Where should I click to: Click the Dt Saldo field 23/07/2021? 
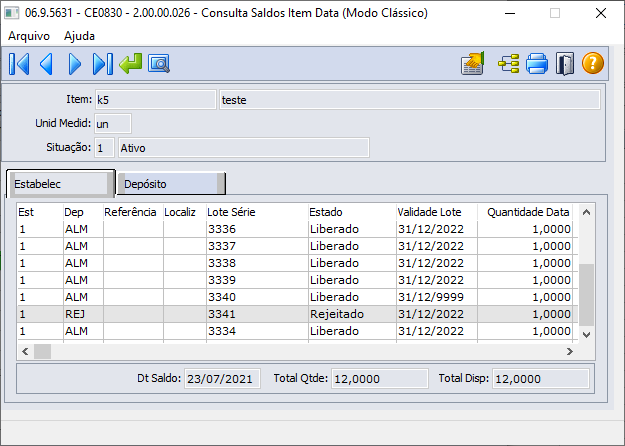[222, 378]
